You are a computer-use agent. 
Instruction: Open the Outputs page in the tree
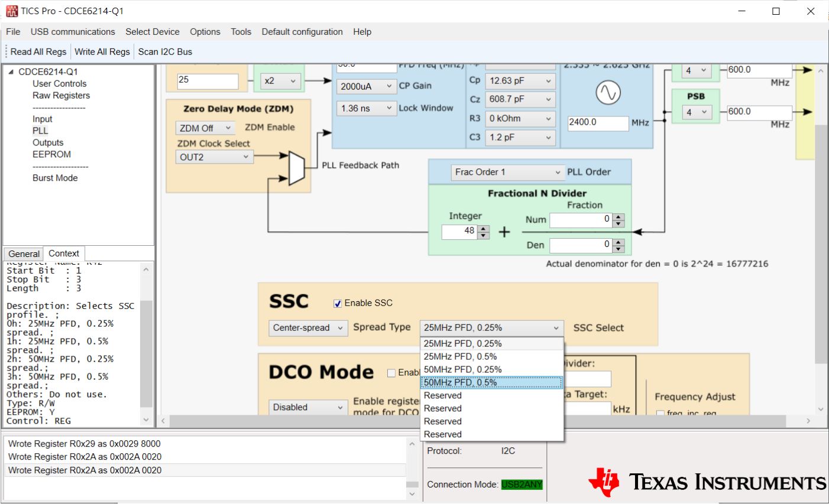tap(48, 143)
